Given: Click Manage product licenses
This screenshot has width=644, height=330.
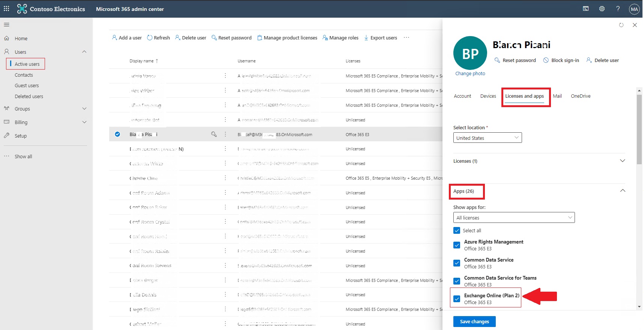Looking at the screenshot, I should (x=287, y=38).
